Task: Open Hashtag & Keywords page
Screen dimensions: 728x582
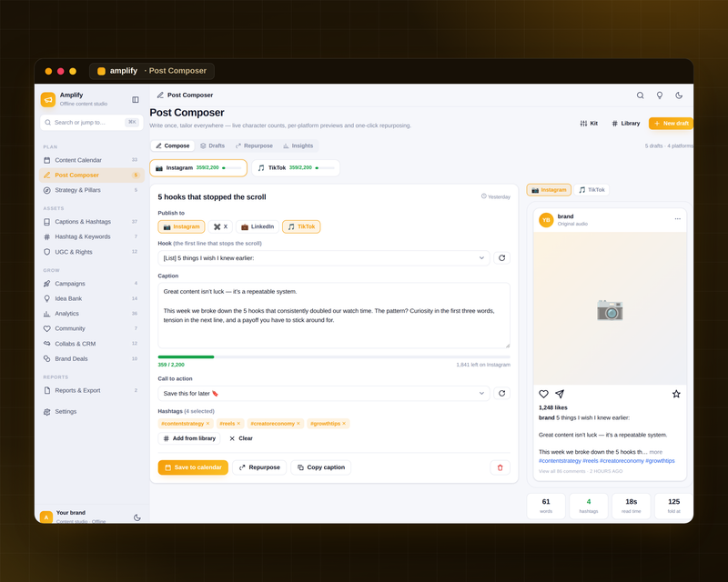Action: pyautogui.click(x=92, y=236)
